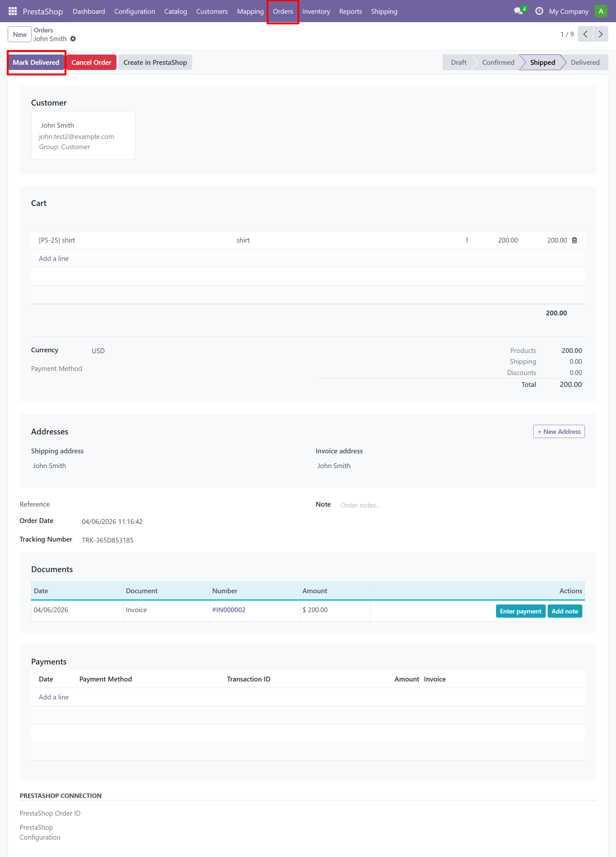Open the Configuration menu
Image resolution: width=616 pixels, height=857 pixels.
coord(134,11)
